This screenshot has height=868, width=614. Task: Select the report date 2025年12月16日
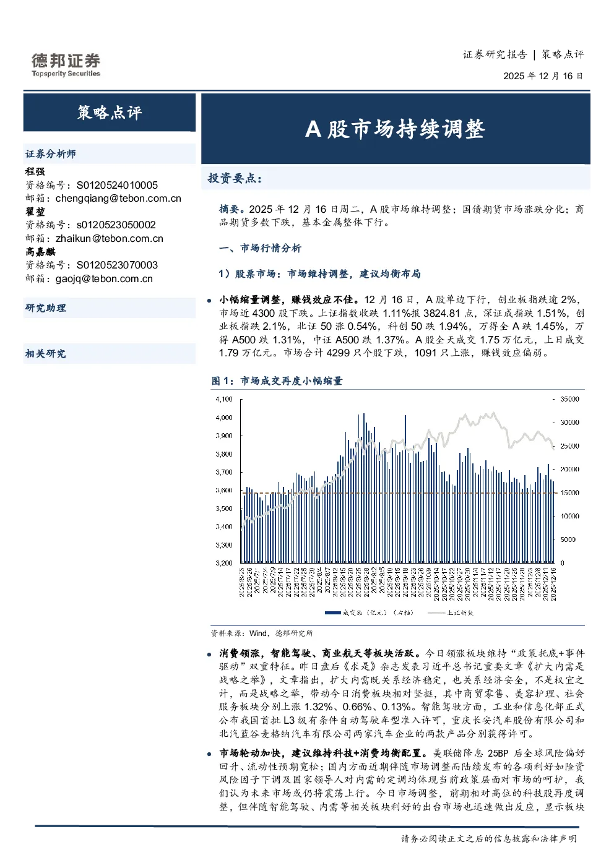(x=543, y=76)
